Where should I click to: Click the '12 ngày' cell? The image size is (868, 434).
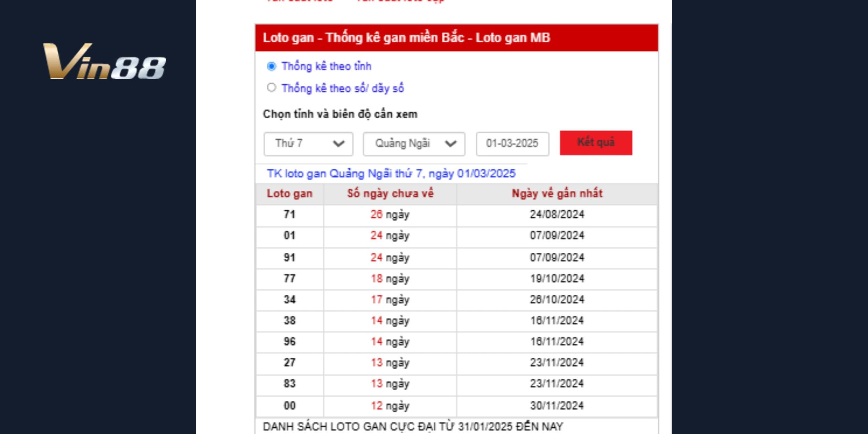390,406
